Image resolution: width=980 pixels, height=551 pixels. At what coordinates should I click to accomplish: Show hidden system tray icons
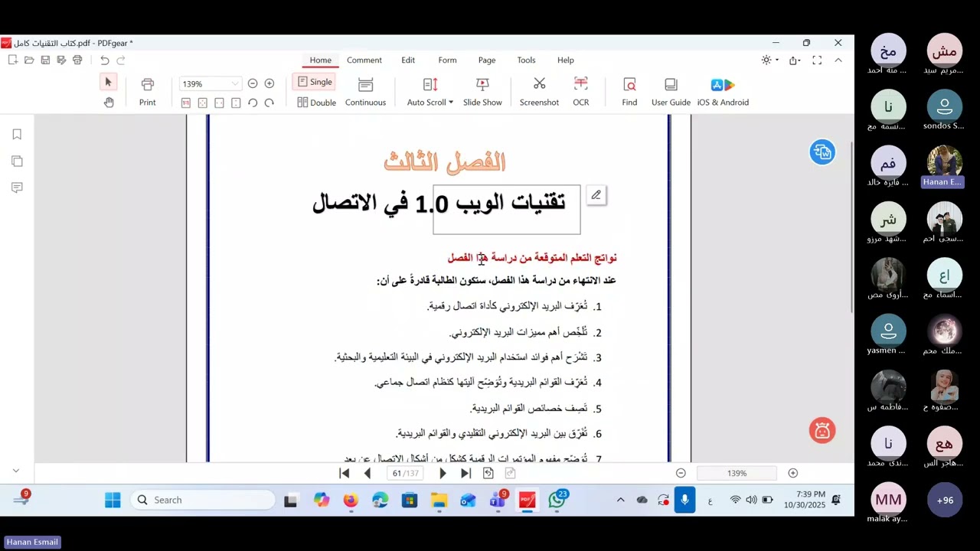(620, 500)
